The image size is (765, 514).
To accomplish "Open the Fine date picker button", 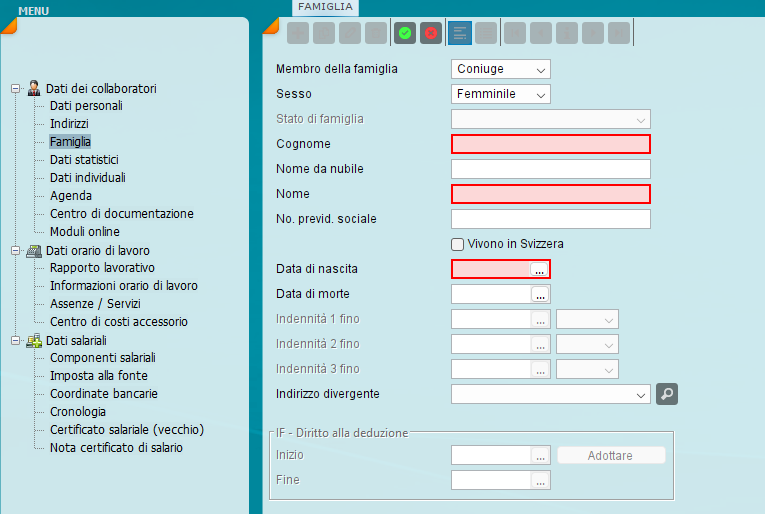I will 539,480.
